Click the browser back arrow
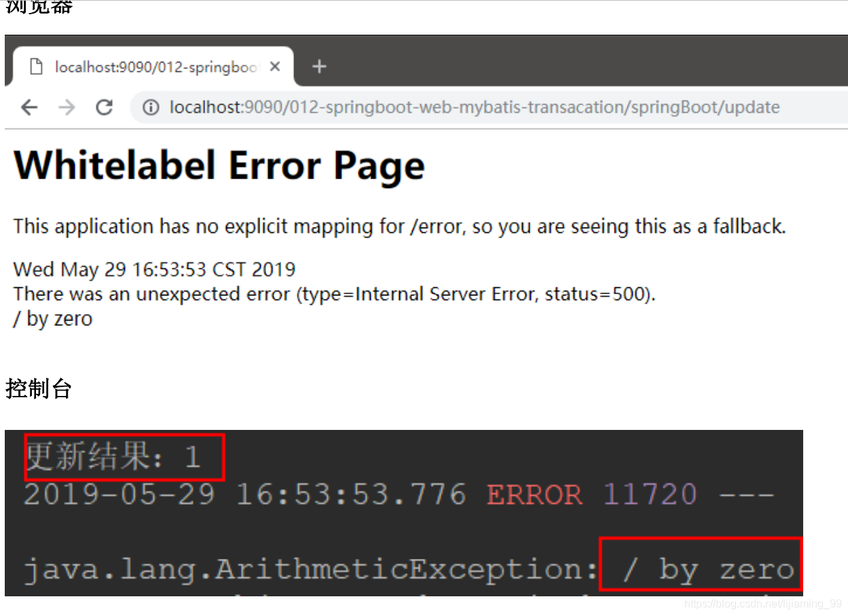This screenshot has width=848, height=616. coord(29,107)
